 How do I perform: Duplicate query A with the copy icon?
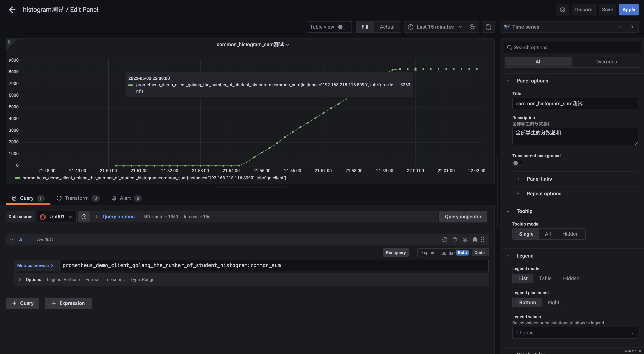tap(455, 240)
